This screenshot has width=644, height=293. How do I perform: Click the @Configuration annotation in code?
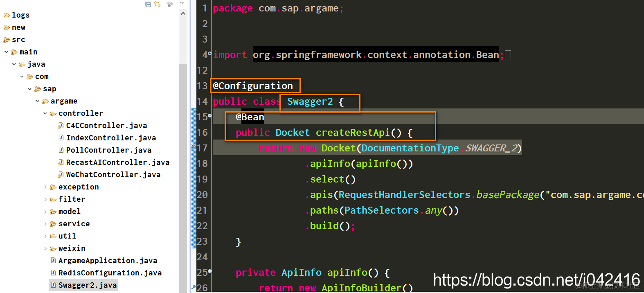(x=253, y=86)
